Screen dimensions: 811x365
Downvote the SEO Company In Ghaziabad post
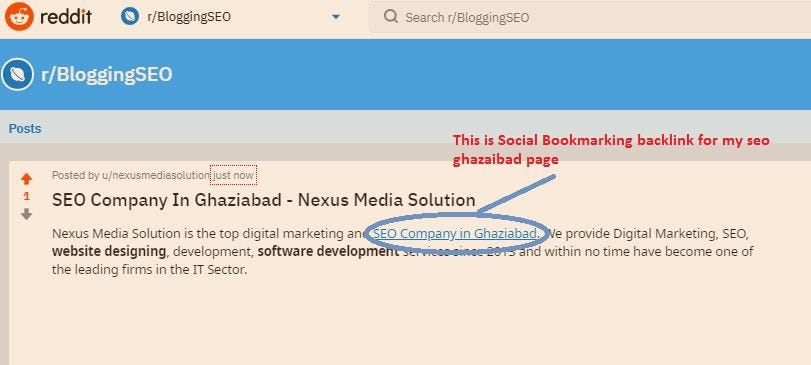pos(26,214)
